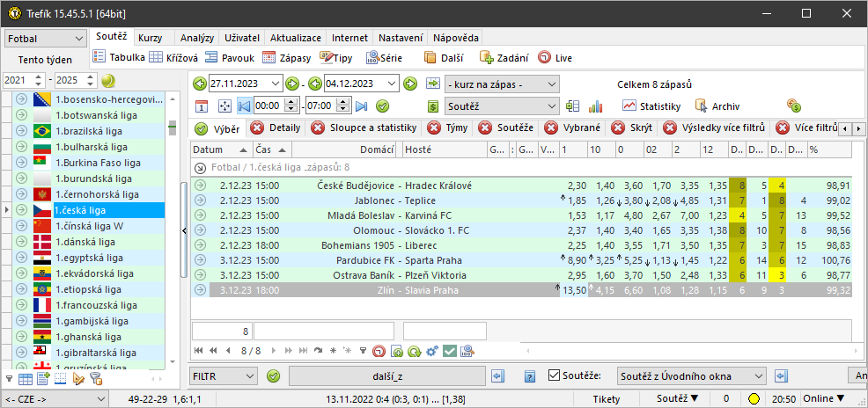Toggle the Týmy tab red X
The image size is (868, 408).
pyautogui.click(x=434, y=128)
